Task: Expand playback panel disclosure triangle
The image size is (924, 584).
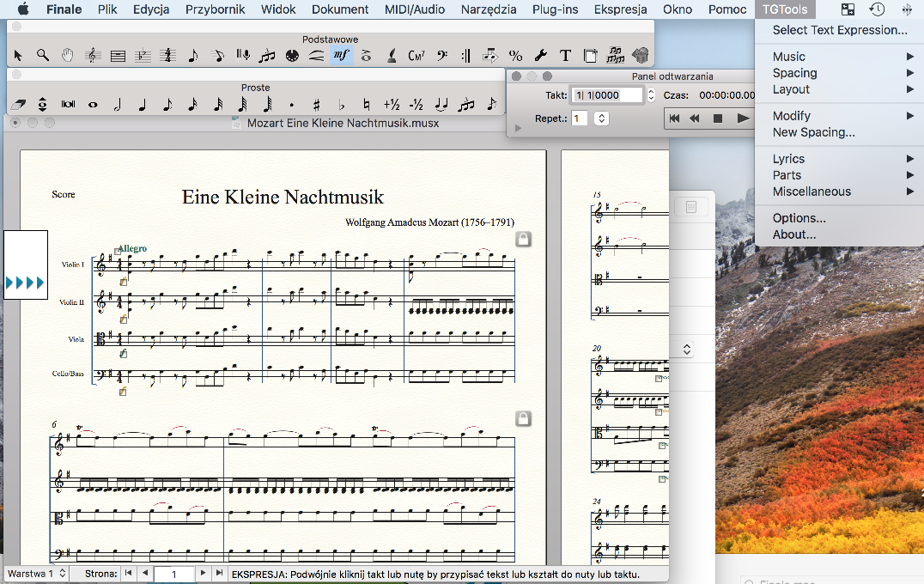Action: coord(518,128)
